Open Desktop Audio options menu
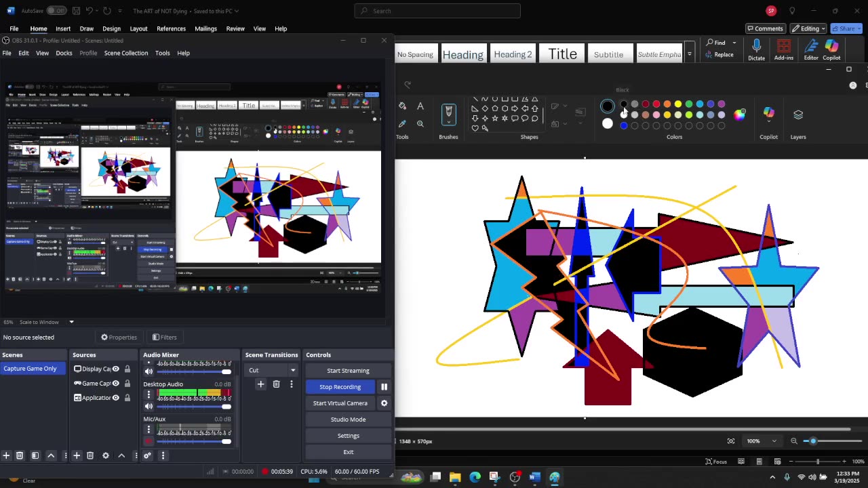Viewport: 868px width, 488px height. point(149,395)
